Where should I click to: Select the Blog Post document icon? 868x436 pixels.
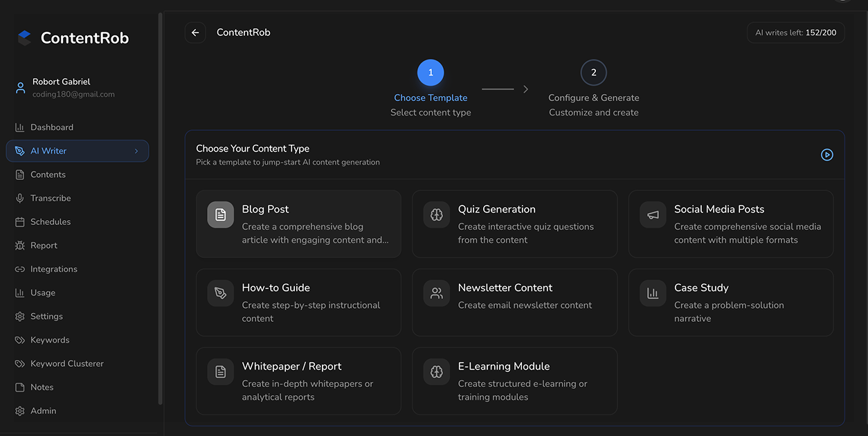click(x=219, y=215)
